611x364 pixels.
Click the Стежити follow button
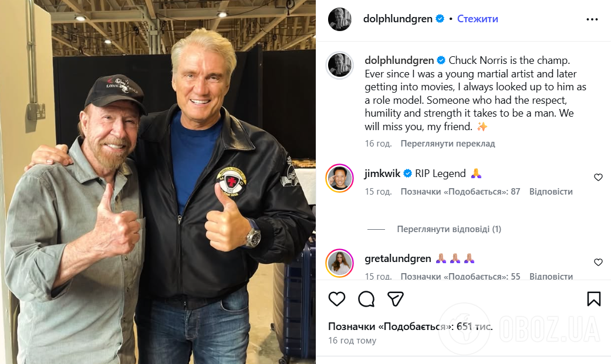click(477, 19)
